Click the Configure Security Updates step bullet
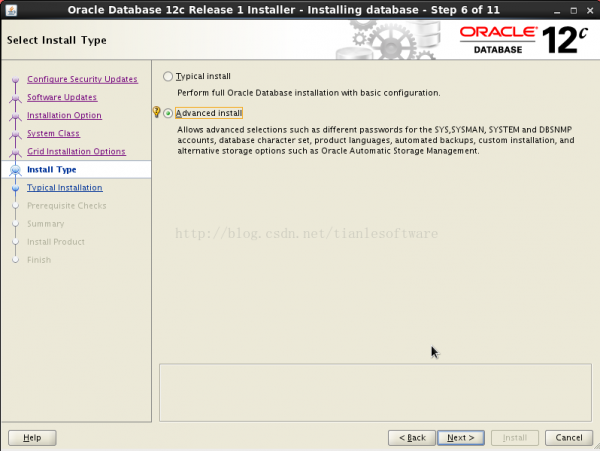Screen dimensions: 600x451 pyautogui.click(x=15, y=80)
